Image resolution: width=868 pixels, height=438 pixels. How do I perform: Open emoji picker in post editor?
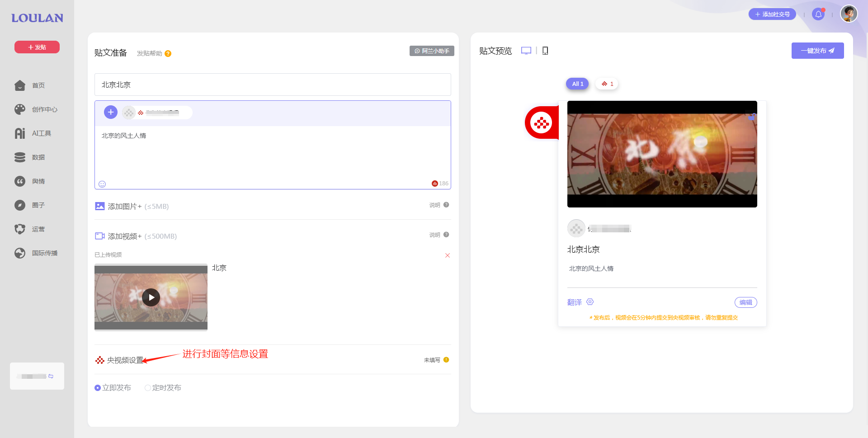click(102, 184)
